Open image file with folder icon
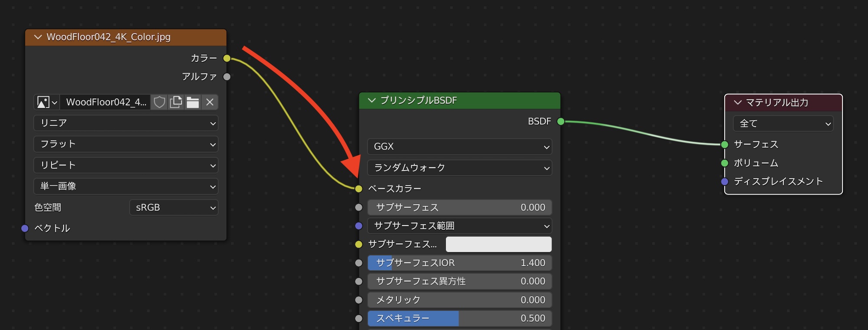This screenshot has width=868, height=330. 193,102
